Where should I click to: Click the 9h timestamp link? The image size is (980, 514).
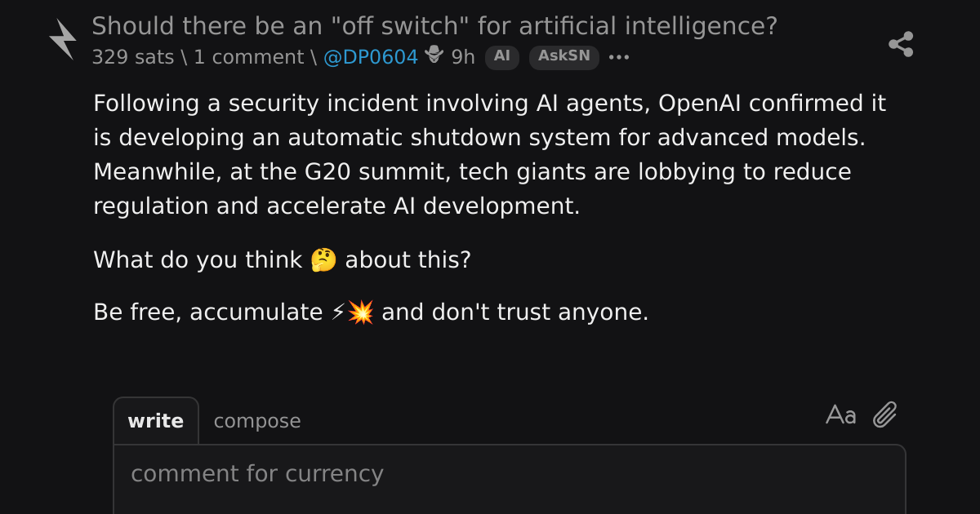pos(463,57)
